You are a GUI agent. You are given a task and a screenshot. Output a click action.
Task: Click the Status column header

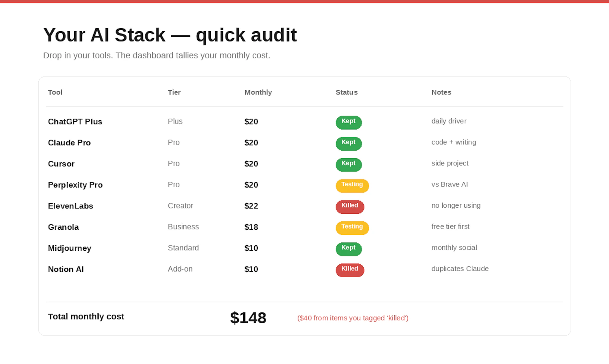tap(347, 92)
